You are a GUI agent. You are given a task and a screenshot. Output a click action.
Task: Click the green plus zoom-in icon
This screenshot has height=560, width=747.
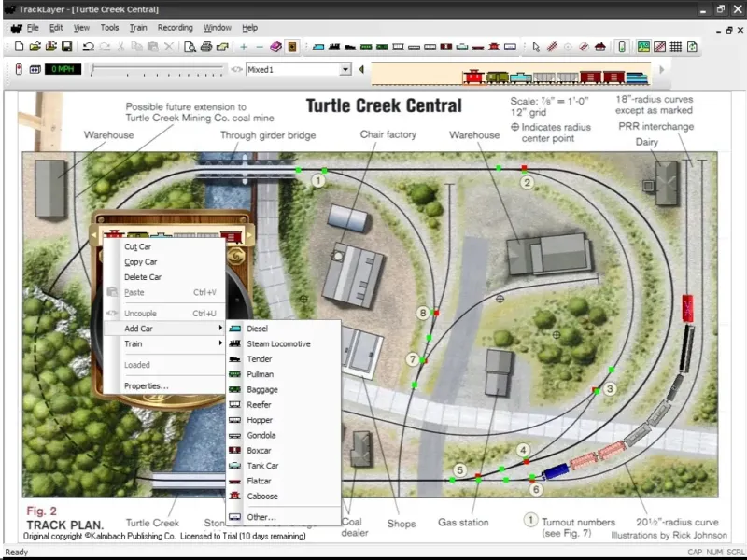(x=244, y=46)
